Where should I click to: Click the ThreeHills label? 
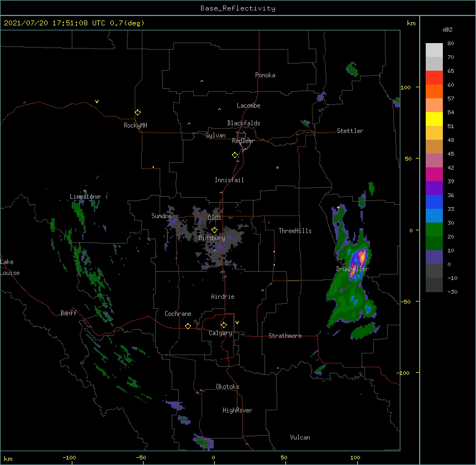coord(295,231)
